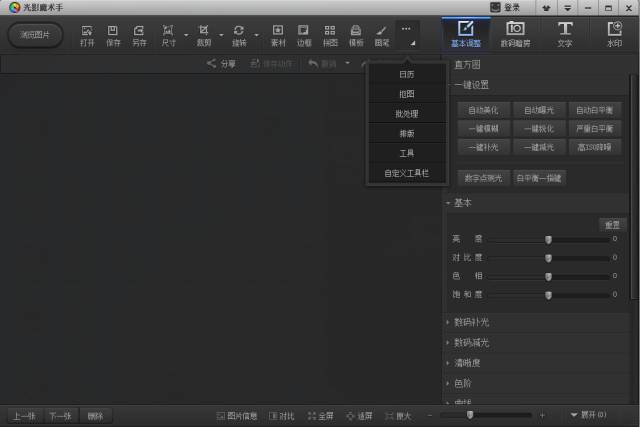Viewport: 640px width, 427px height.
Task: Choose 批处理 from the dropdown menu
Action: [x=406, y=113]
